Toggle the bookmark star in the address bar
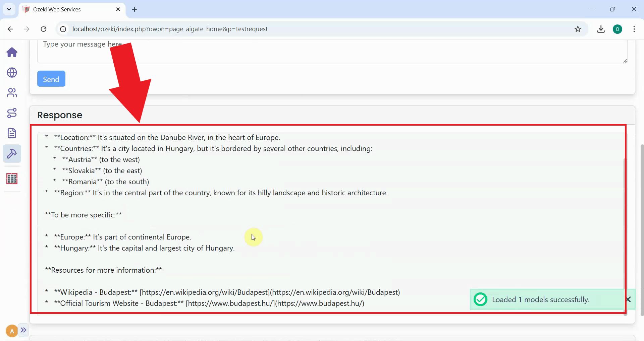This screenshot has width=644, height=341. click(578, 29)
